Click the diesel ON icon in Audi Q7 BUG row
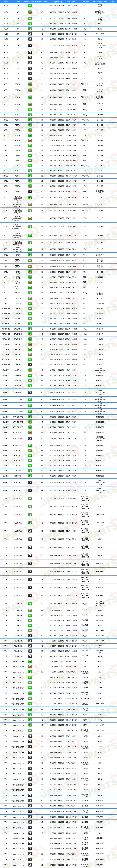 [x=30, y=39]
